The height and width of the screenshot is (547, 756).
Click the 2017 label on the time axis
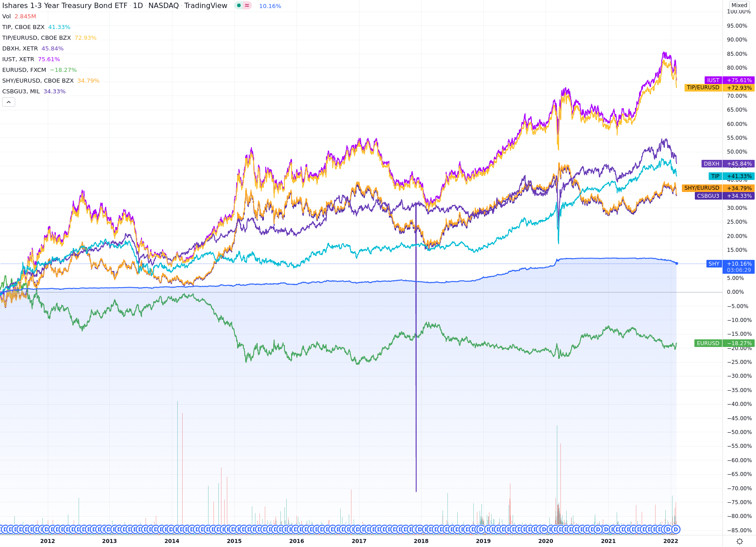359,541
